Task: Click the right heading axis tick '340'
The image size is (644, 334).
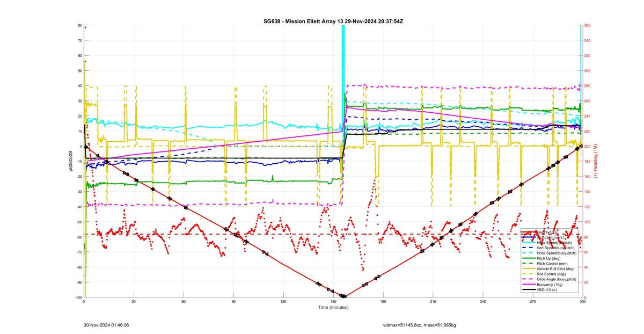Action: click(588, 40)
